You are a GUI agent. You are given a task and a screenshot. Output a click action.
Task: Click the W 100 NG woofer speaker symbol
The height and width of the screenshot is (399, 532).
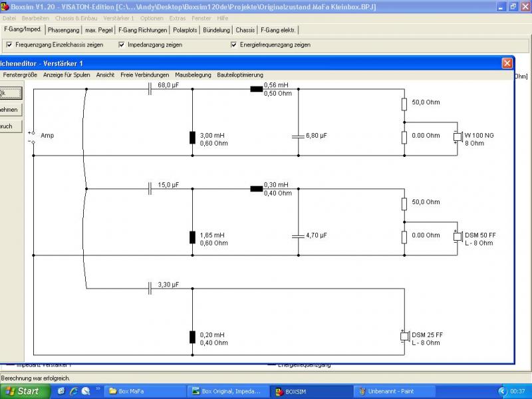(x=458, y=138)
